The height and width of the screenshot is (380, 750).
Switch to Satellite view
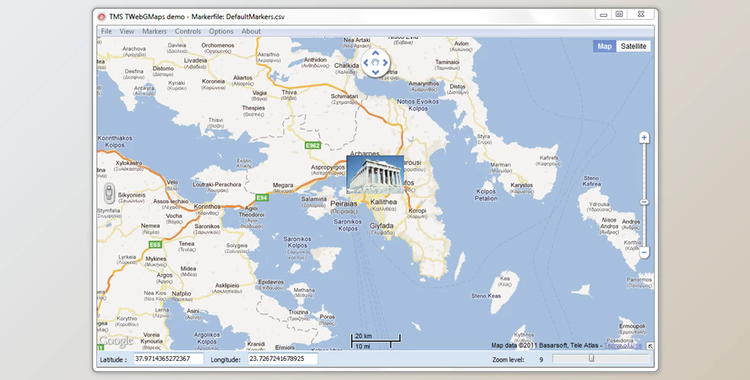pos(633,46)
